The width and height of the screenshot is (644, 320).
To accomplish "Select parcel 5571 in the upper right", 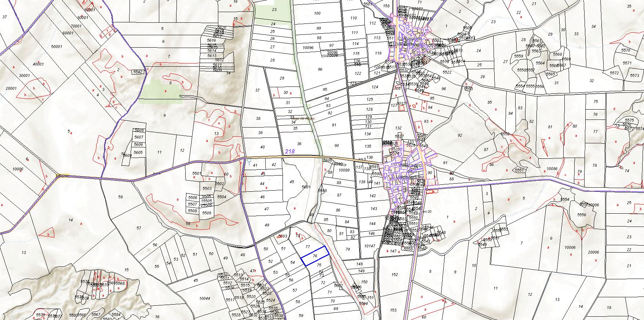I will point(627,63).
